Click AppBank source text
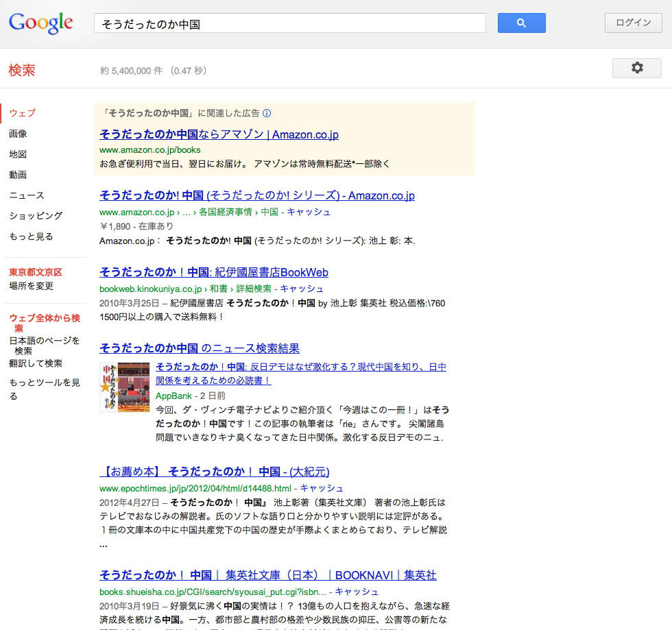672x630 pixels. click(x=173, y=396)
